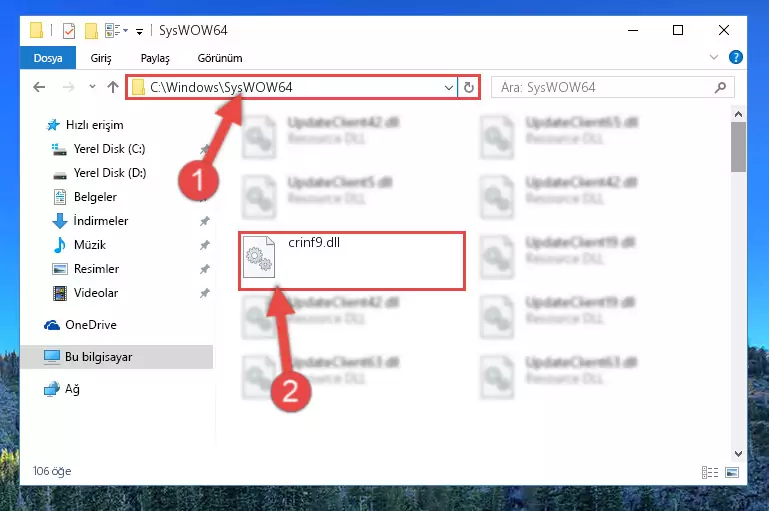Image resolution: width=769 pixels, height=511 pixels.
Task: Close the SysWOW64 window
Action: coord(723,30)
